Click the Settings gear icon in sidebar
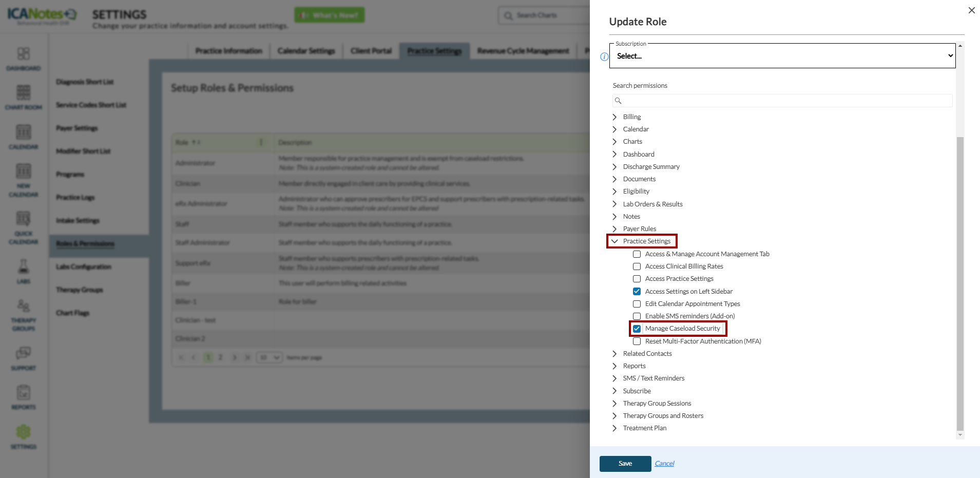 [24, 432]
